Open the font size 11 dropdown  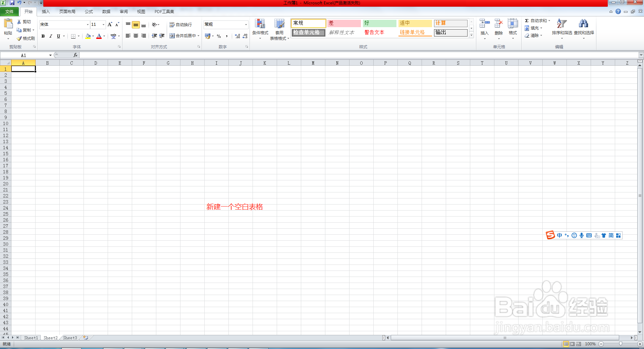(x=103, y=24)
